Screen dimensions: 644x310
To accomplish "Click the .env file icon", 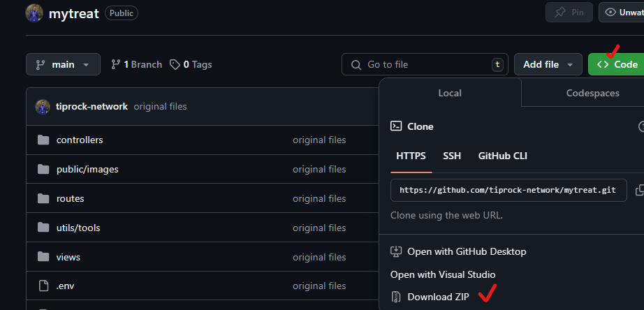I will point(43,286).
